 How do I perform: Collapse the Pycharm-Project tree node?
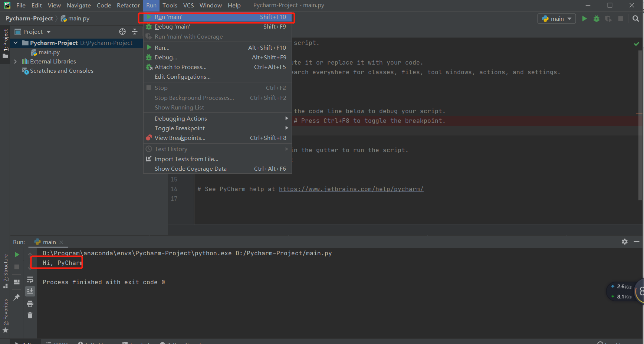pos(16,43)
